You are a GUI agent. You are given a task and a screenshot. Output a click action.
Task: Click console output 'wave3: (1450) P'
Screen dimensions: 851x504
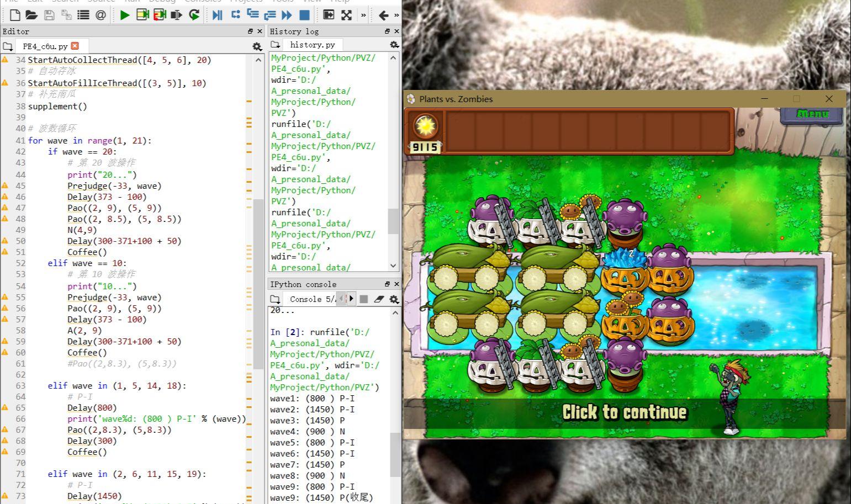click(308, 421)
